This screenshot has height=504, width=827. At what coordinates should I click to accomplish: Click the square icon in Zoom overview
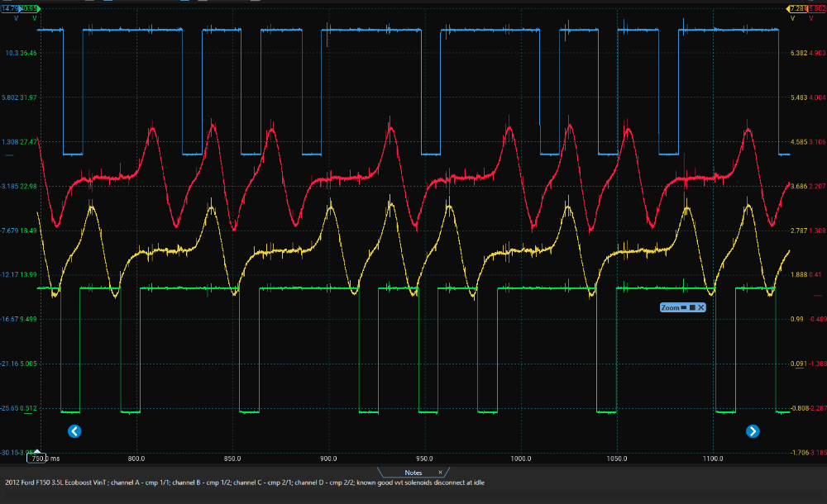pyautogui.click(x=692, y=307)
